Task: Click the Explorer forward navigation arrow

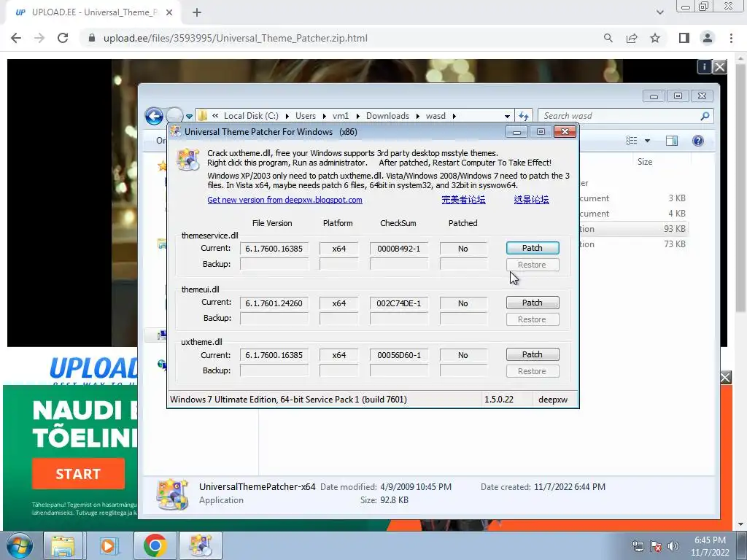Action: tap(174, 116)
